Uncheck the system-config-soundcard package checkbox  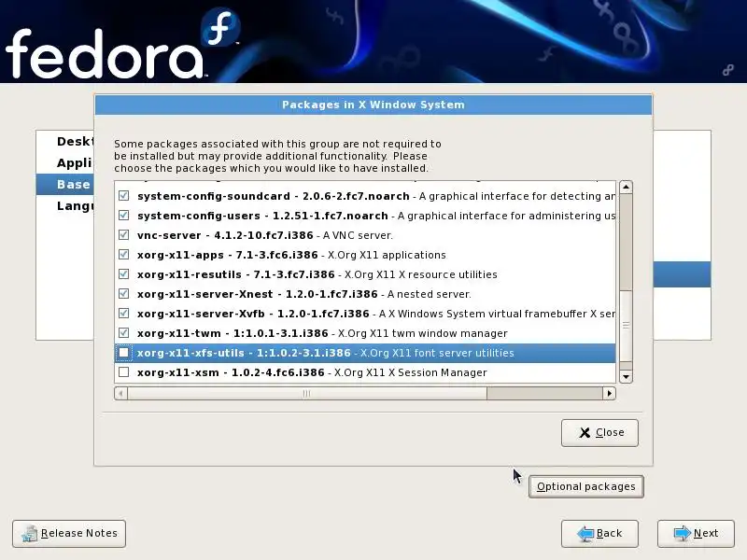[124, 196]
